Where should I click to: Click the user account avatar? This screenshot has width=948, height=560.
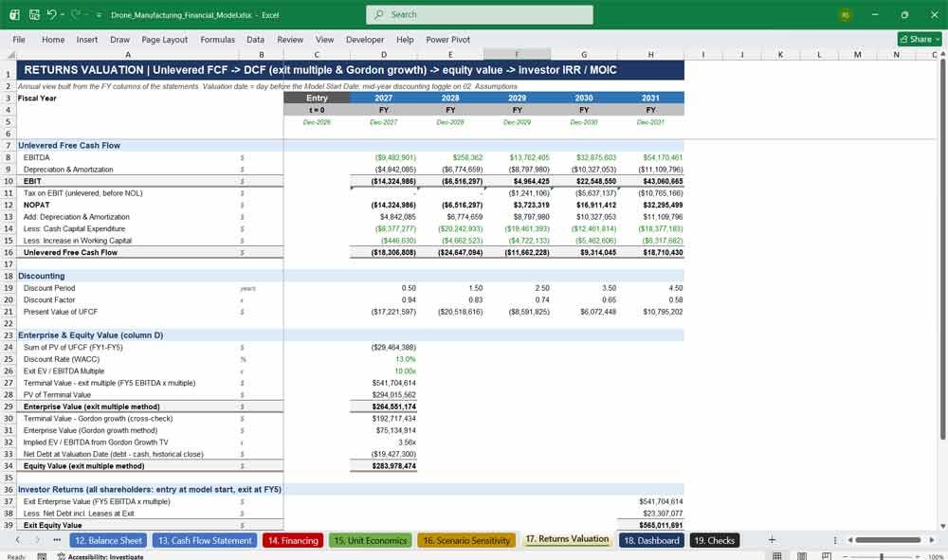(x=846, y=15)
